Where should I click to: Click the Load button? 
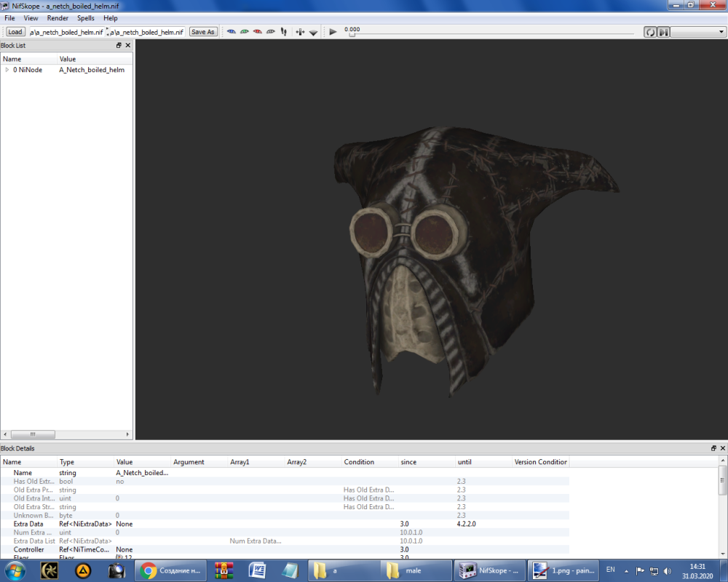click(x=15, y=31)
